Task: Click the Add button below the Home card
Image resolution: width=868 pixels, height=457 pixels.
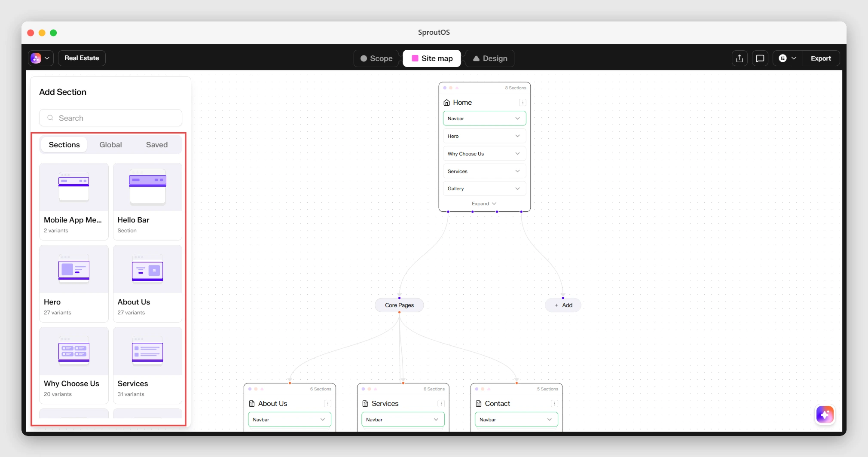Action: (x=562, y=305)
